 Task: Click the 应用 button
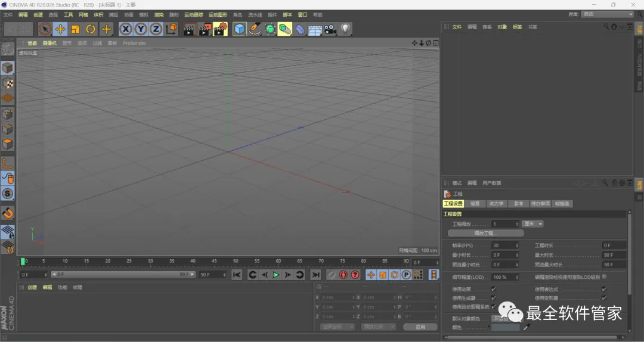pyautogui.click(x=420, y=327)
